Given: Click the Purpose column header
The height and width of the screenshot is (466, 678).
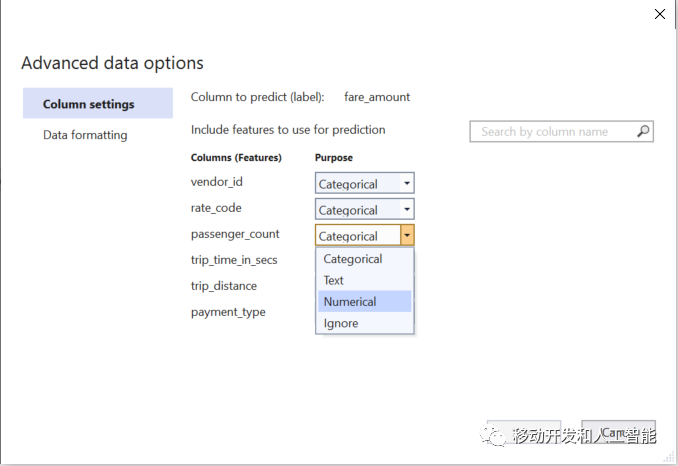Looking at the screenshot, I should click(x=334, y=158).
